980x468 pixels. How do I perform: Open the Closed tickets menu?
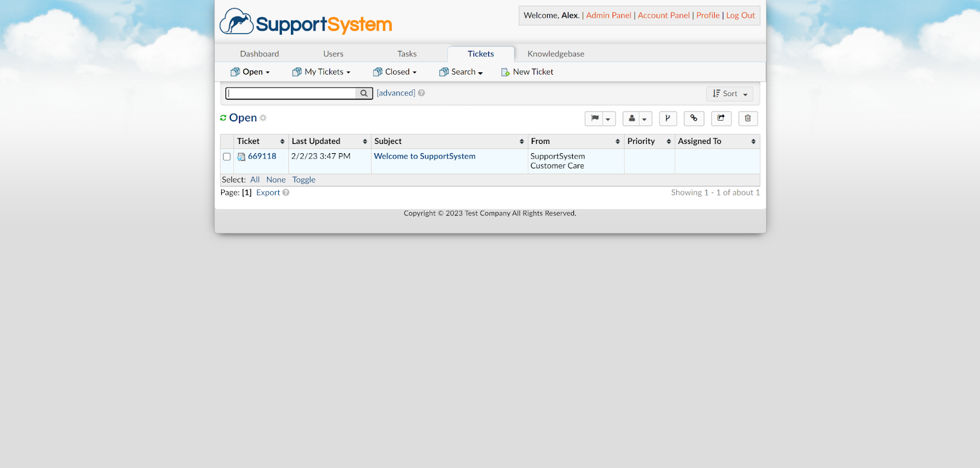[x=395, y=72]
